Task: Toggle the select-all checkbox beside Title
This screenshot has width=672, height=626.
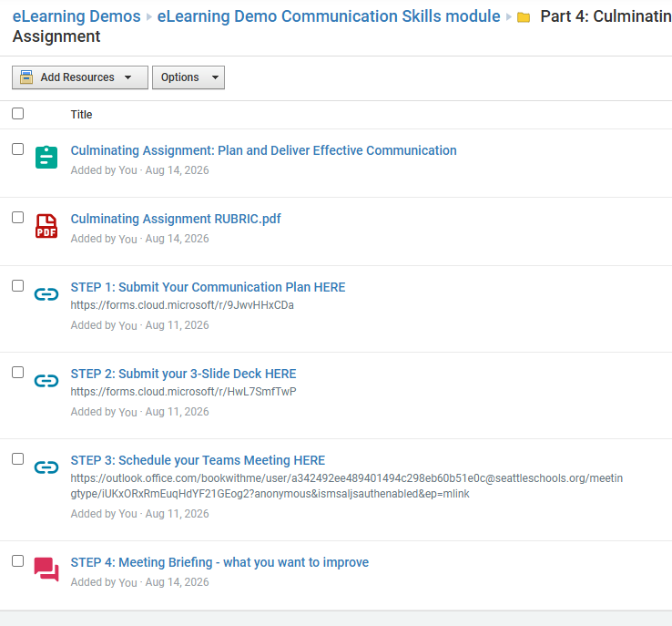Action: (x=17, y=114)
